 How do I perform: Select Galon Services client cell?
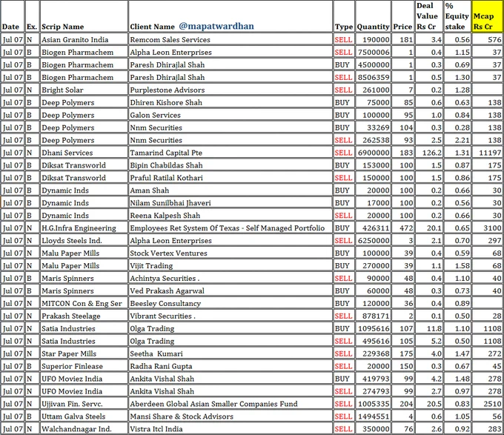tap(231, 115)
